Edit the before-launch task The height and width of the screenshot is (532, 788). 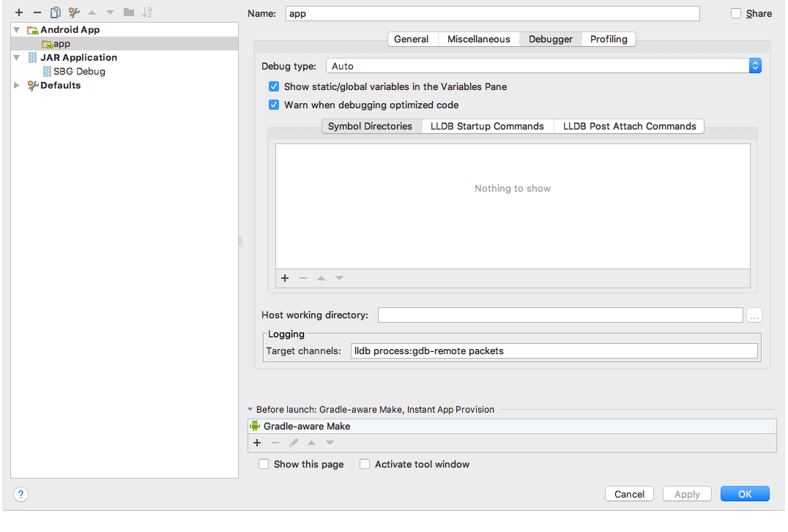point(294,443)
